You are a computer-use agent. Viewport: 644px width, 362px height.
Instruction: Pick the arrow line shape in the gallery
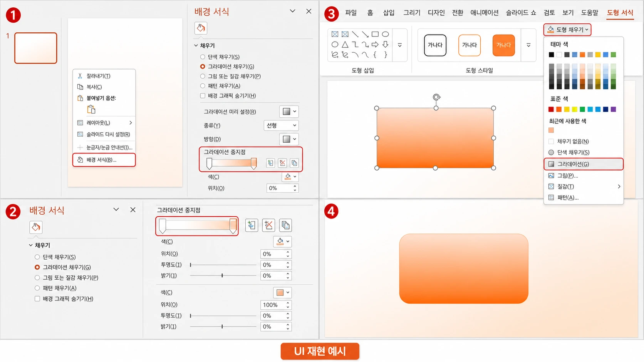click(x=365, y=34)
